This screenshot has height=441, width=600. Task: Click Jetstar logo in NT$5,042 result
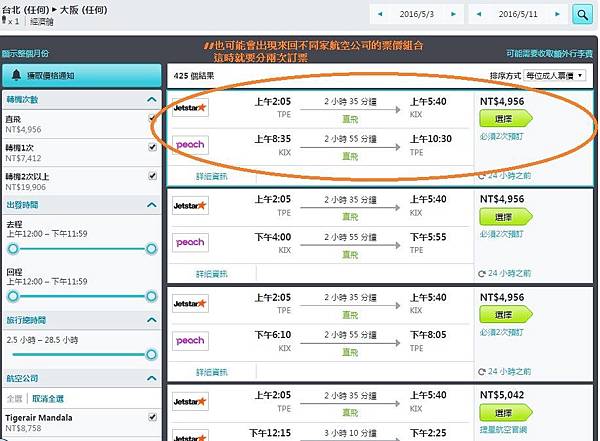pos(190,402)
